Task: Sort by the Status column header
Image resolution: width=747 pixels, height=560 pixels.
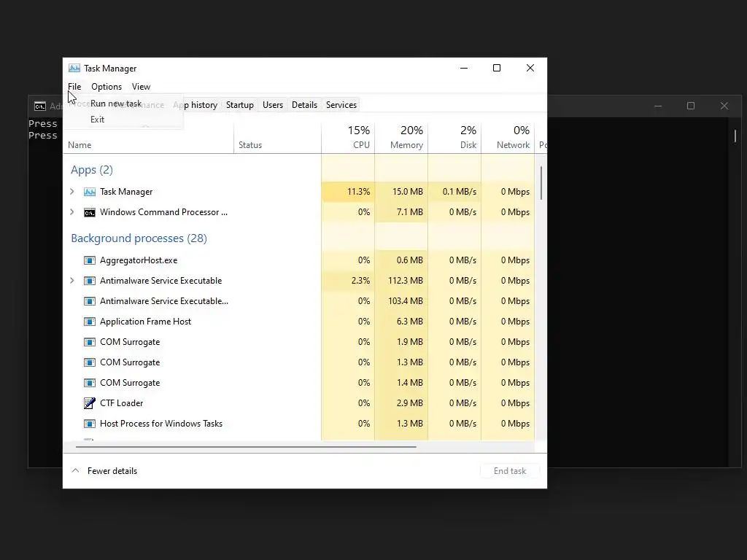Action: click(277, 138)
